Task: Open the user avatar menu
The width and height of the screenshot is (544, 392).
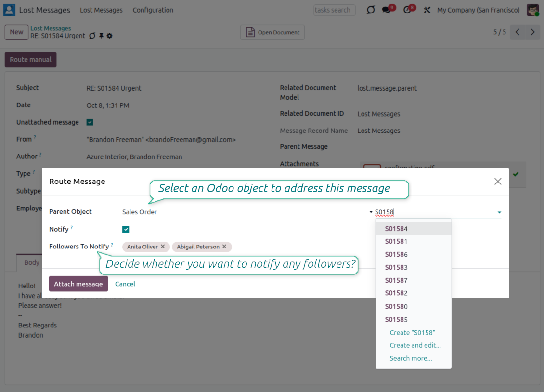Action: click(532, 10)
